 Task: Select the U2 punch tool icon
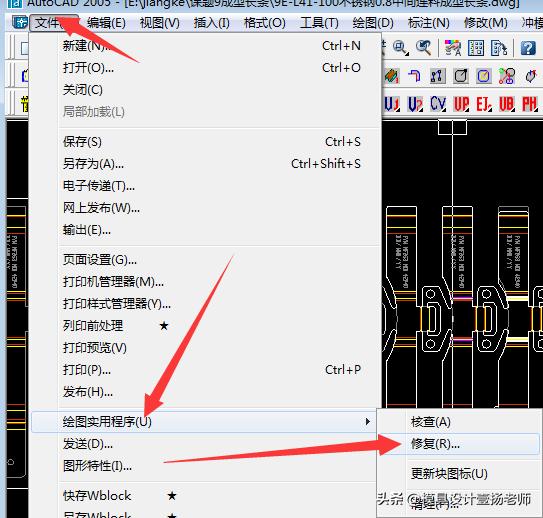415,104
